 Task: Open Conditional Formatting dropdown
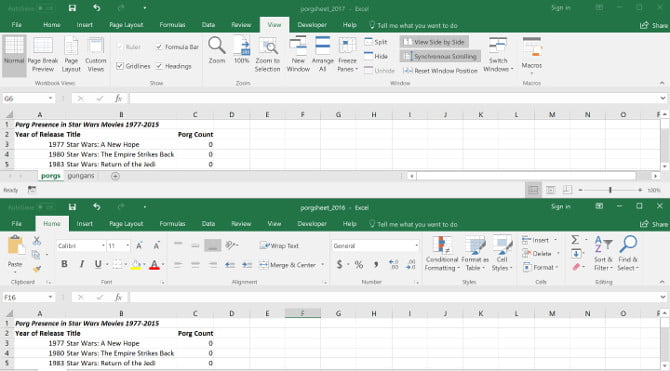(x=442, y=253)
